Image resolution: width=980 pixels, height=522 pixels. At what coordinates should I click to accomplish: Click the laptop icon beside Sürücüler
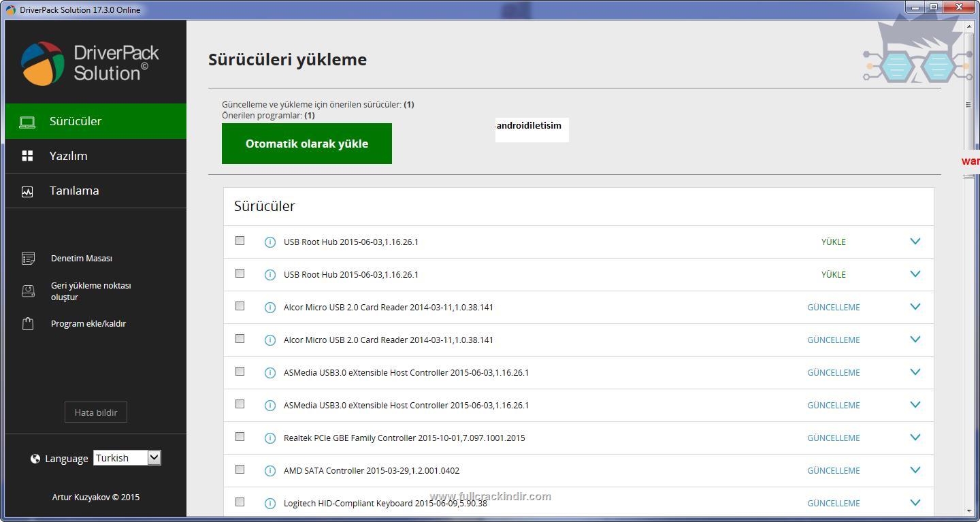tap(27, 122)
